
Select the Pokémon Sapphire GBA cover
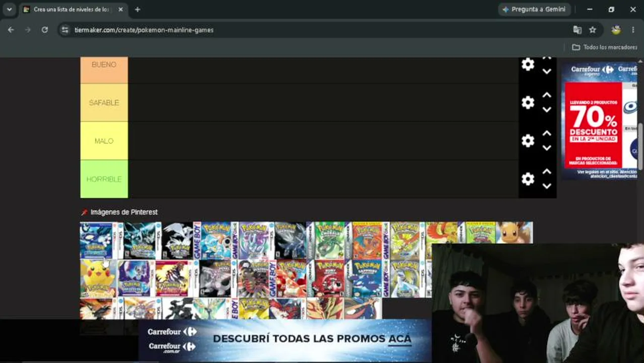click(x=363, y=278)
